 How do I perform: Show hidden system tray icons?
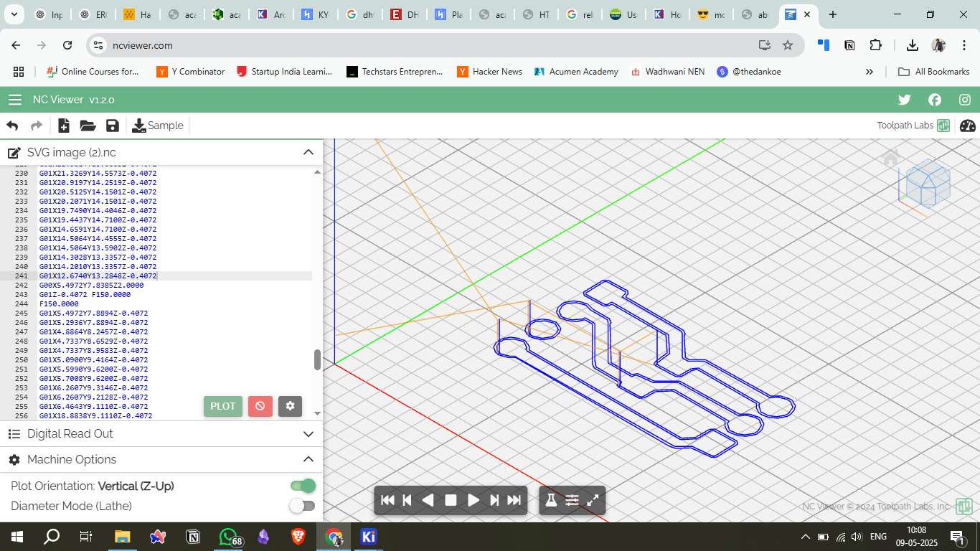[x=806, y=537]
